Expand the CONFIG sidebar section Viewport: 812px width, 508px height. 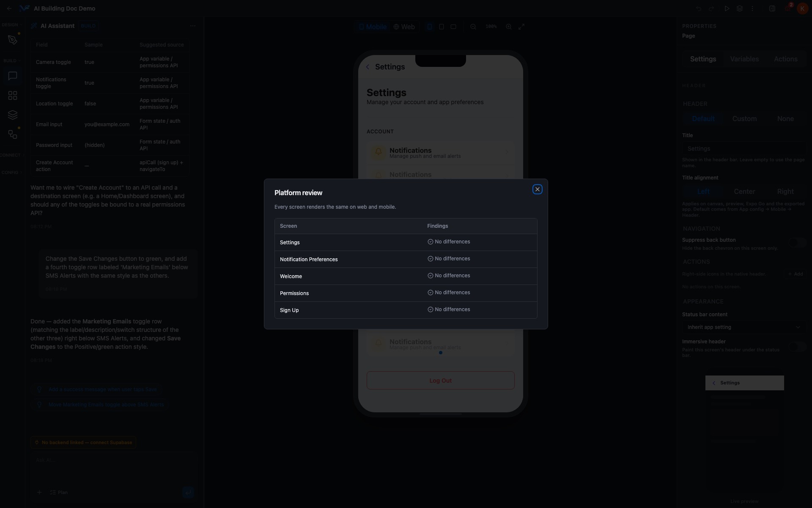[12, 173]
